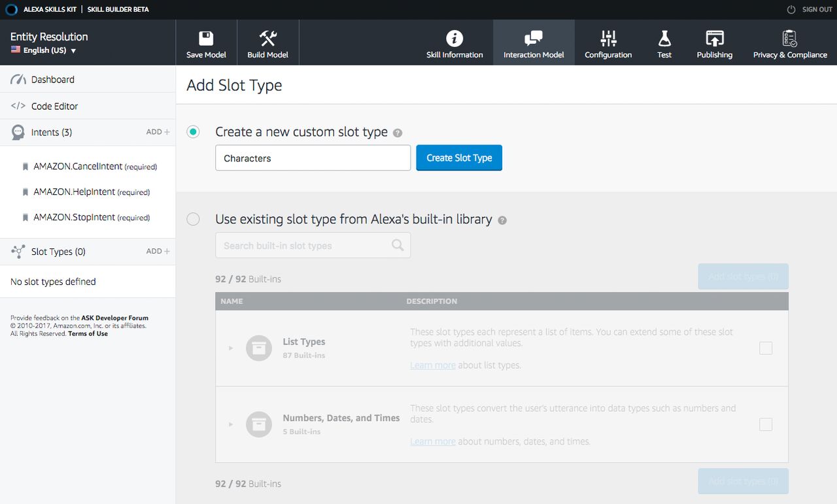Click the List Types archive box icon
Image resolution: width=837 pixels, height=504 pixels.
tap(259, 348)
